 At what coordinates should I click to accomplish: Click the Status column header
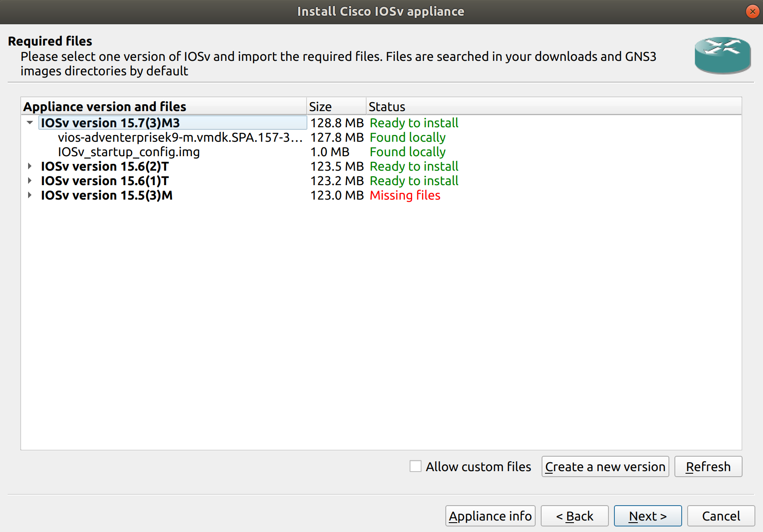(x=554, y=106)
